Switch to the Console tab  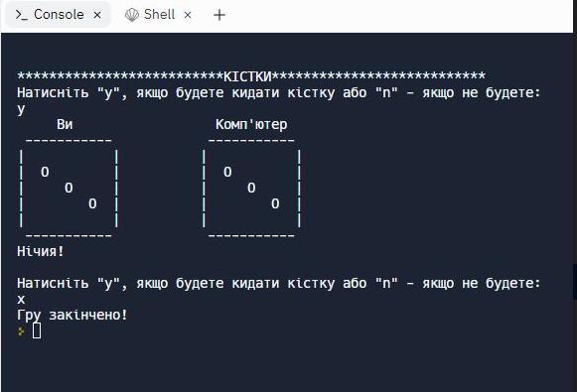59,15
